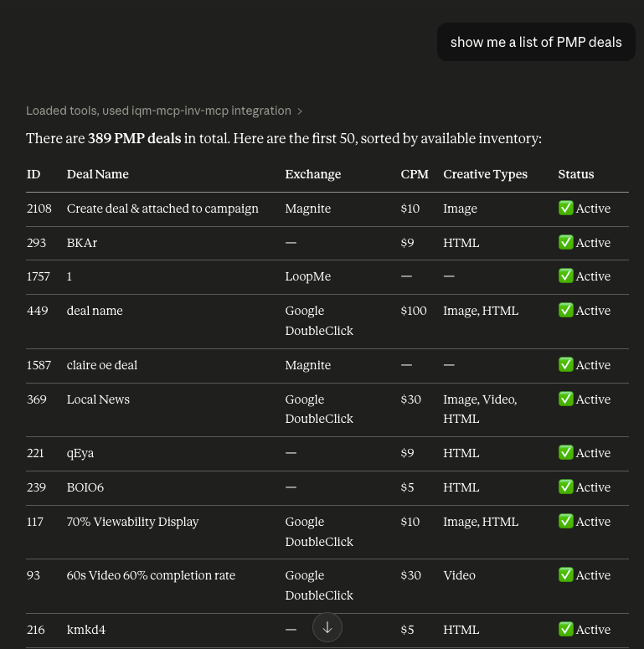Screen dimensions: 644x649
Task: Click ID cell '221'
Action: [x=35, y=453]
